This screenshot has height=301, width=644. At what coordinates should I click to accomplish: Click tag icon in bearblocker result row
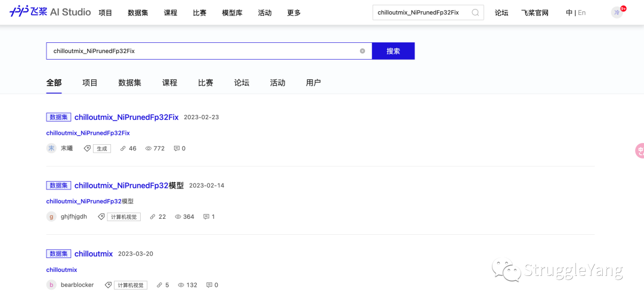coord(108,284)
